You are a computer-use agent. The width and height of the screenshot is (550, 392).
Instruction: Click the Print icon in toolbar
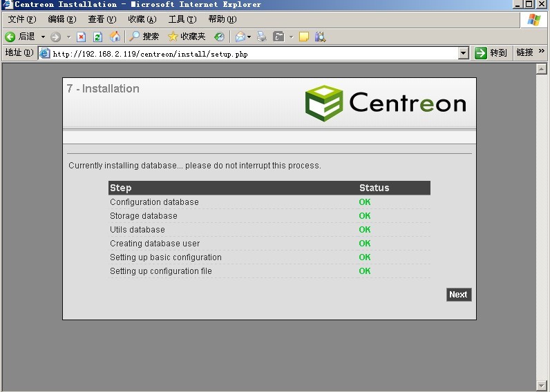pyautogui.click(x=261, y=37)
